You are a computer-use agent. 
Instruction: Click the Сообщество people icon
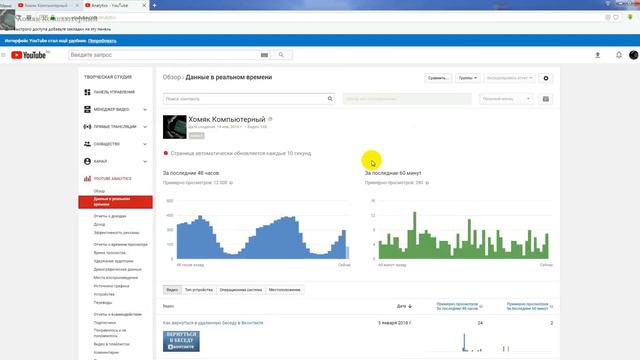[x=87, y=144]
